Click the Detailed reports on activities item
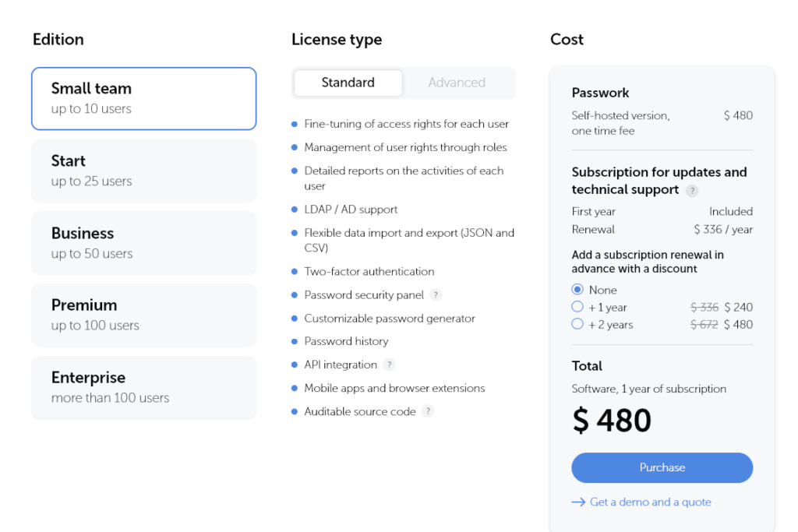Viewport: 798px width, 532px height. click(404, 178)
